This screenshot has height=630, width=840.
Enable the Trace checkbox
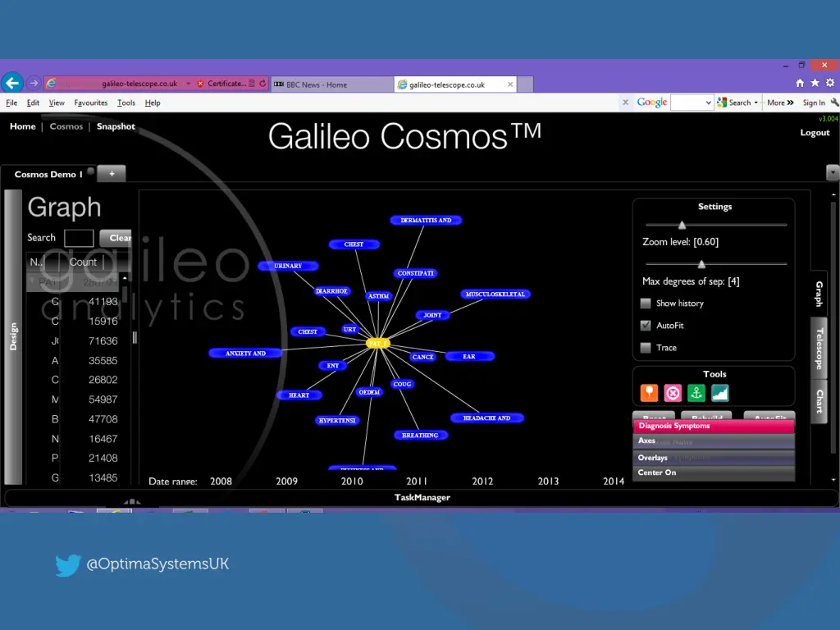[x=646, y=348]
